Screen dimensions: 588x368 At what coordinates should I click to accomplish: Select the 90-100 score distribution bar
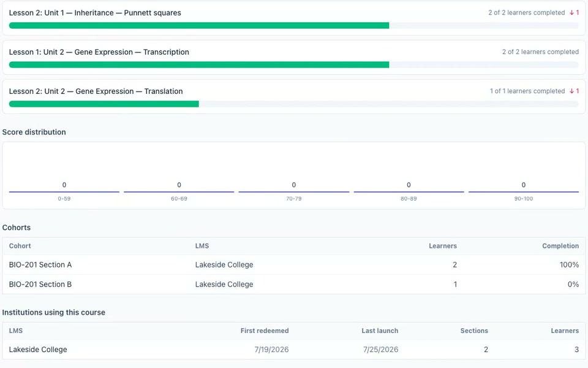[524, 192]
